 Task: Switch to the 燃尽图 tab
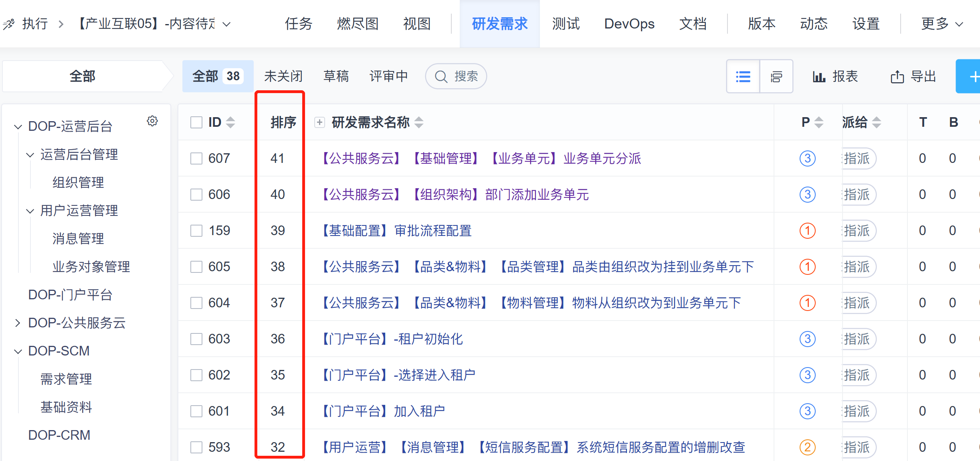(358, 24)
